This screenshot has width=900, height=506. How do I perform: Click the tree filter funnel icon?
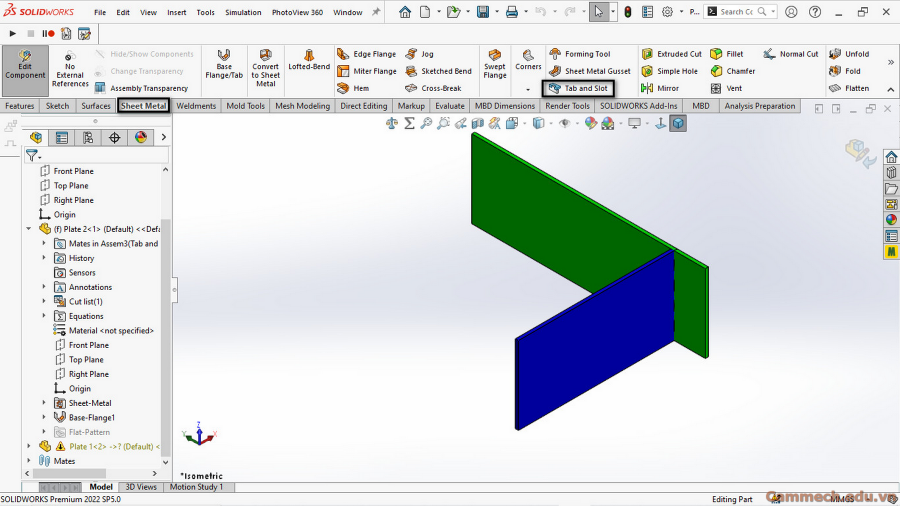32,155
